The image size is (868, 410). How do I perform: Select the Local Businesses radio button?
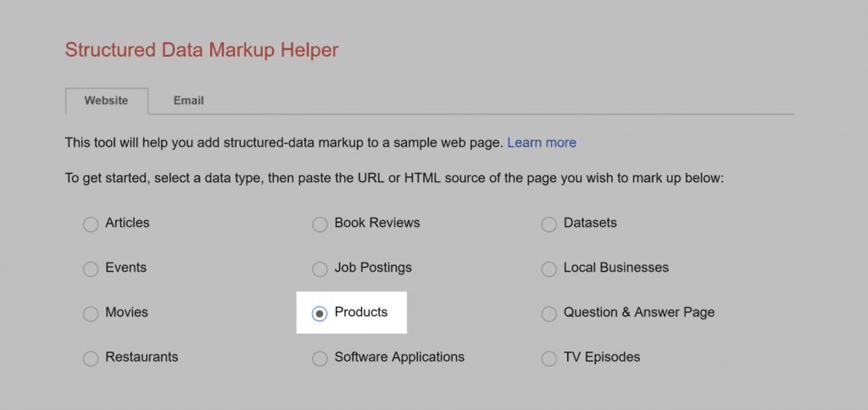coord(548,269)
